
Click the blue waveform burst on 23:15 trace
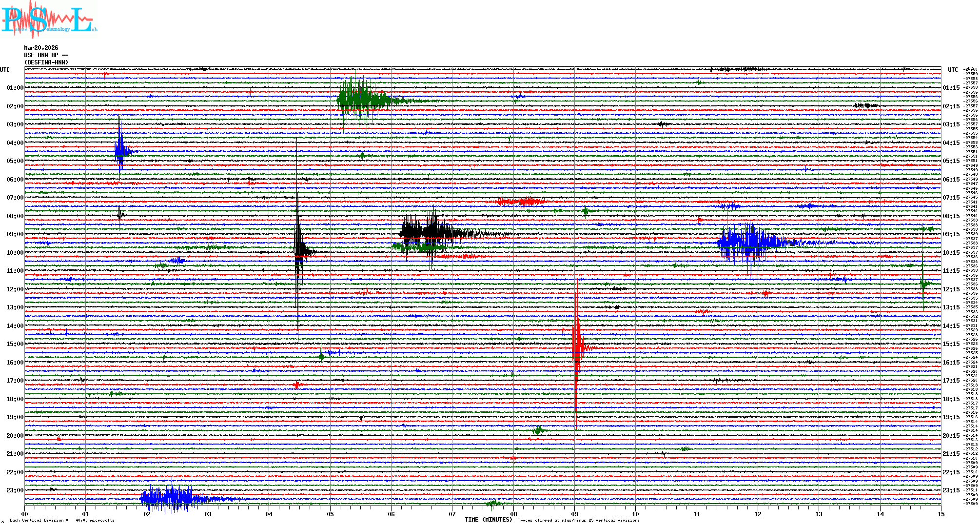pyautogui.click(x=171, y=498)
